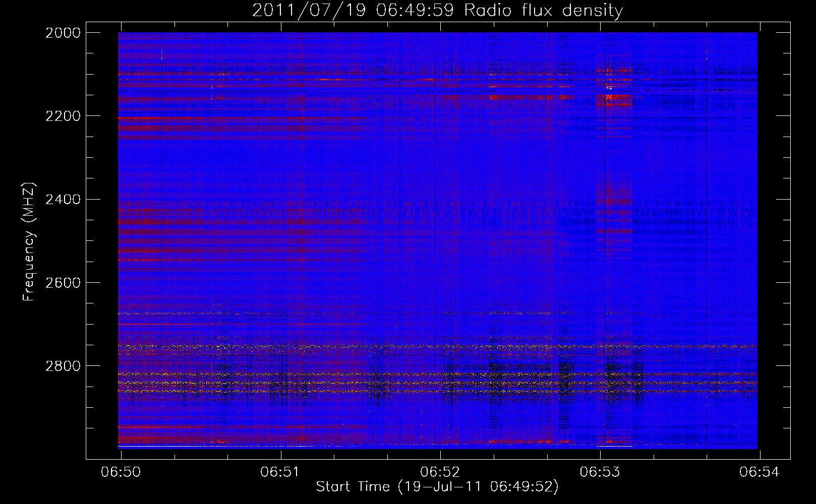Select the 2200 frequency tick label
This screenshot has height=504, width=816.
[x=63, y=116]
